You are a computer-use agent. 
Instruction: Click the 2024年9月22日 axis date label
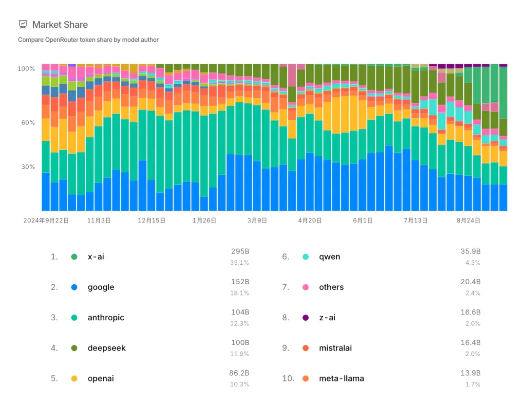coord(46,220)
